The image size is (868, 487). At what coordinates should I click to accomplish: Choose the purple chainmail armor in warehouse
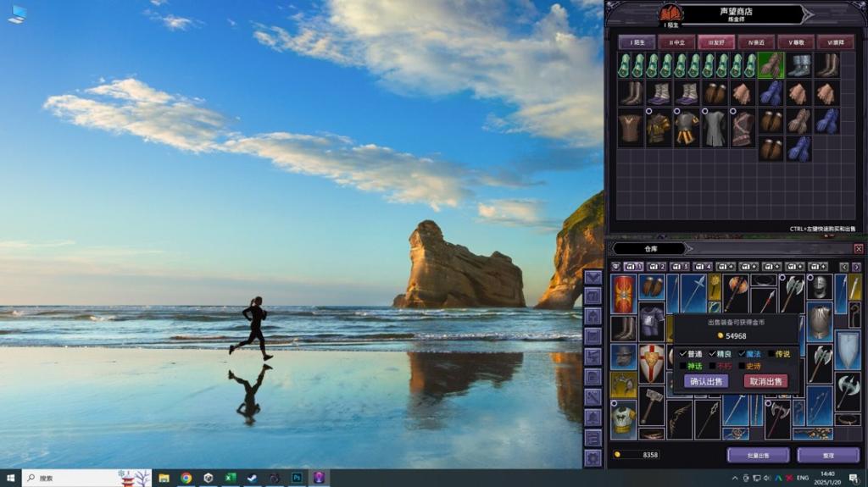(x=652, y=322)
